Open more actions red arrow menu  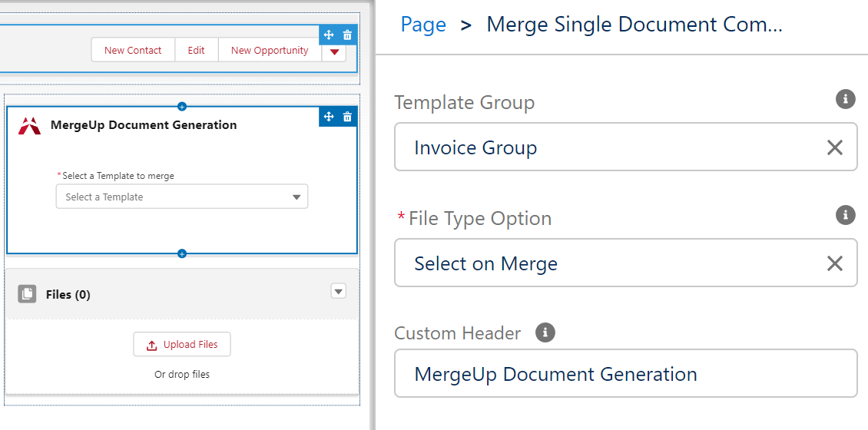[334, 51]
